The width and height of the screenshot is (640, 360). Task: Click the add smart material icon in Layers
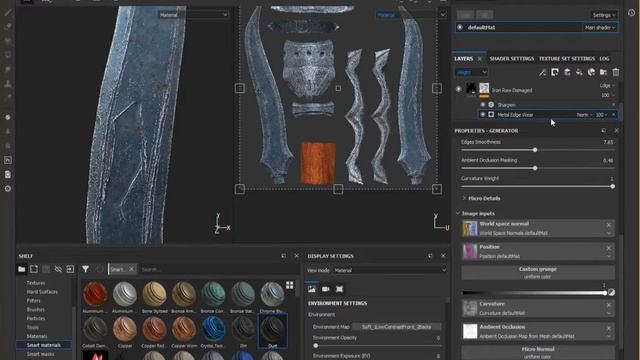pyautogui.click(x=591, y=72)
